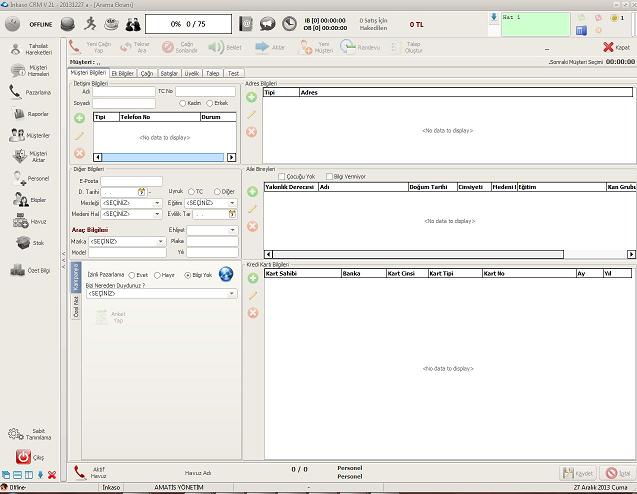Click the E-Posta input field

(132, 181)
